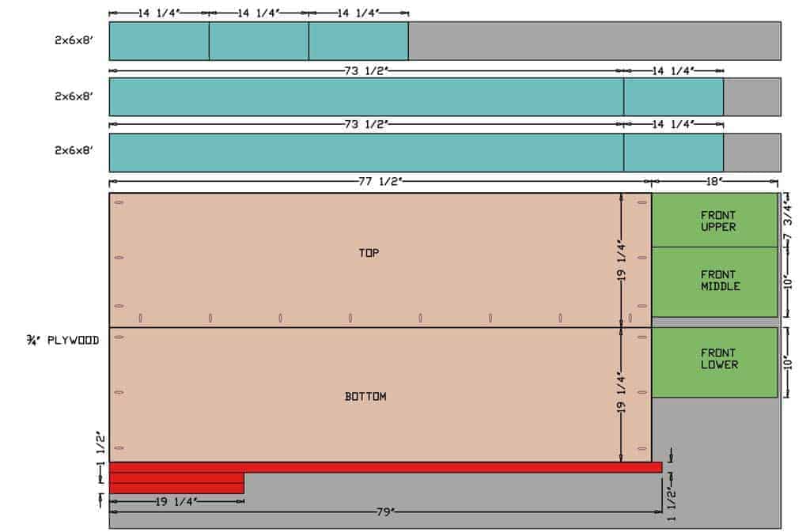
Task: Select the BOTTOM plywood panel label
Action: (365, 396)
